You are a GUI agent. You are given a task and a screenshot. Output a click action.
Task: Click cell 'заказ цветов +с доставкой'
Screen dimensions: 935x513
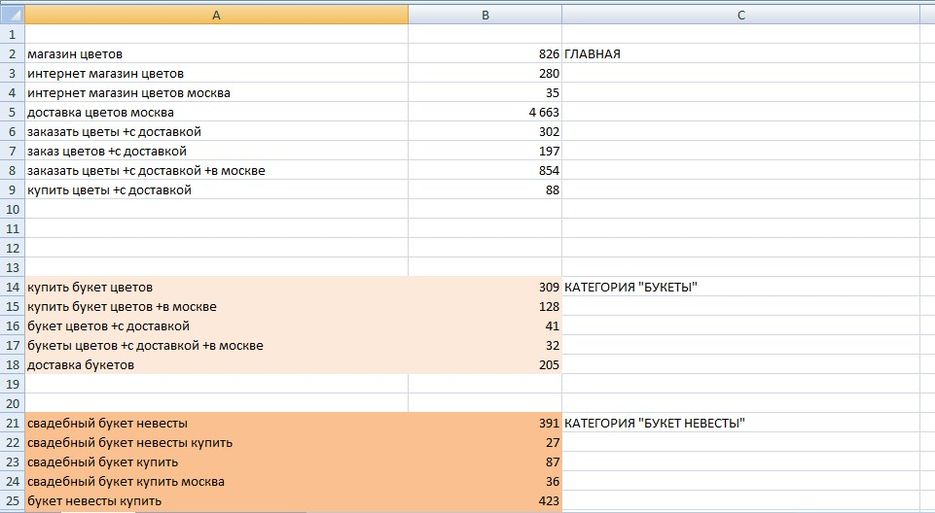pos(216,151)
